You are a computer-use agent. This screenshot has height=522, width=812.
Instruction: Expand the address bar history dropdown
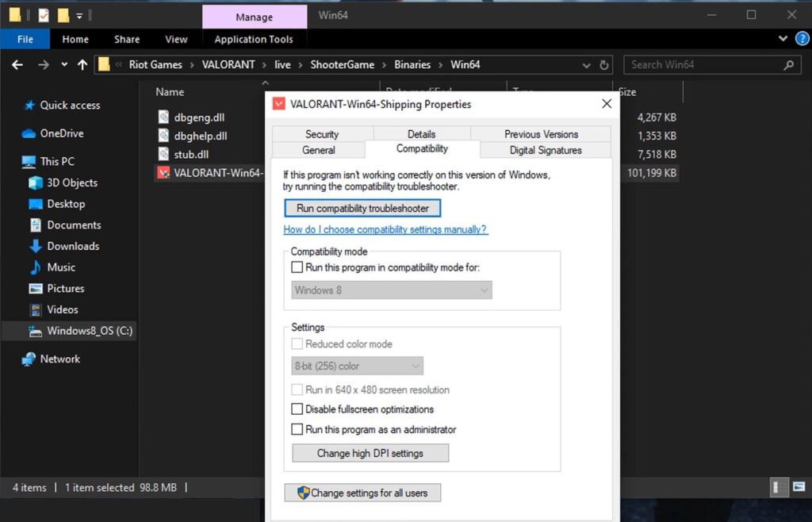coord(586,65)
